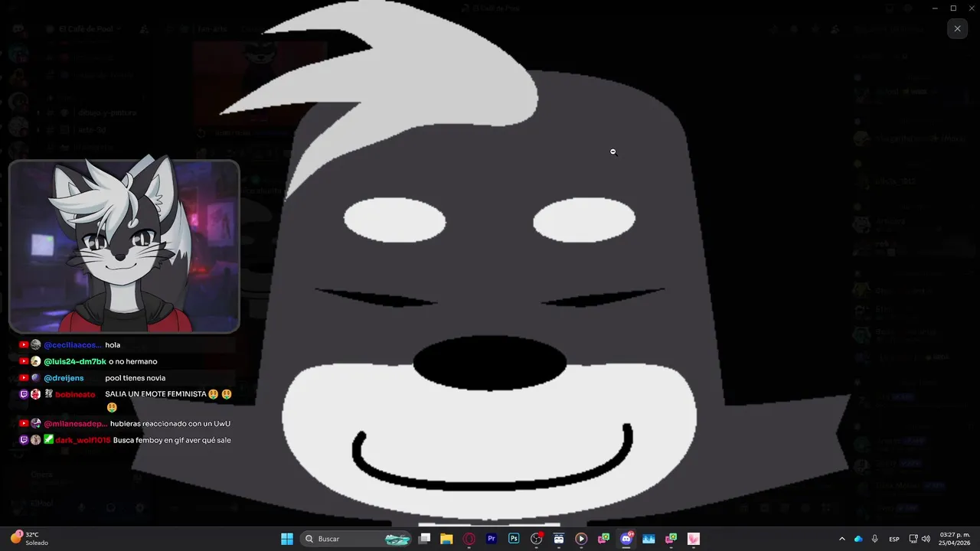Click the chat message "o no hermano"

(x=132, y=361)
